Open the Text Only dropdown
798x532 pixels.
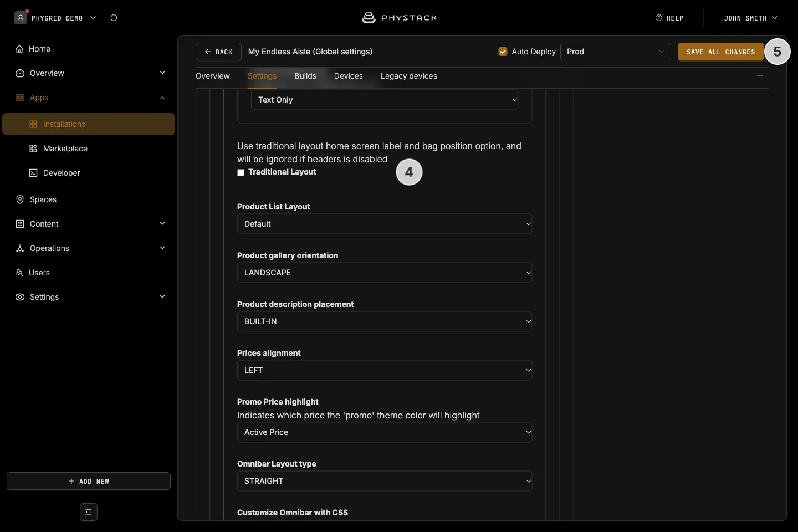385,100
